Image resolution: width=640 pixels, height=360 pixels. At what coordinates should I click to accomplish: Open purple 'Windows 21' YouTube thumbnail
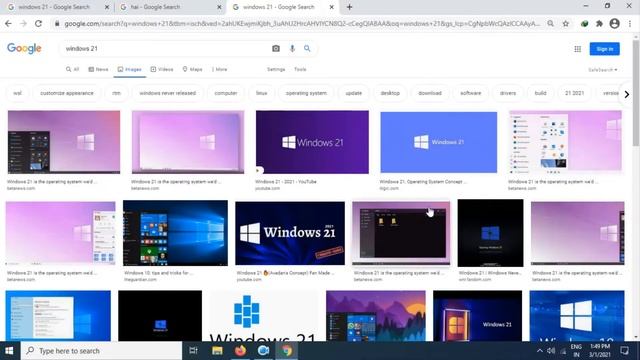312,142
